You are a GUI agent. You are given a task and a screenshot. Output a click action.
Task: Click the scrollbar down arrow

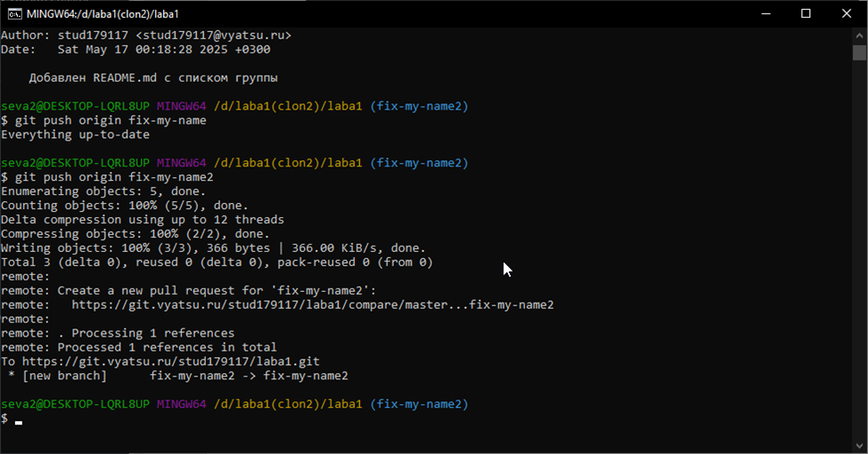[x=859, y=445]
